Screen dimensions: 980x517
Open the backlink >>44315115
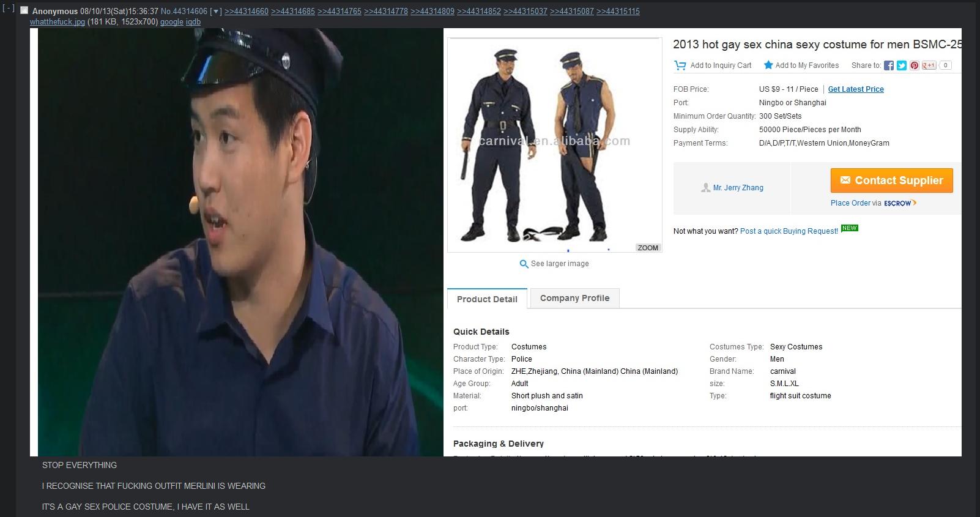[618, 12]
